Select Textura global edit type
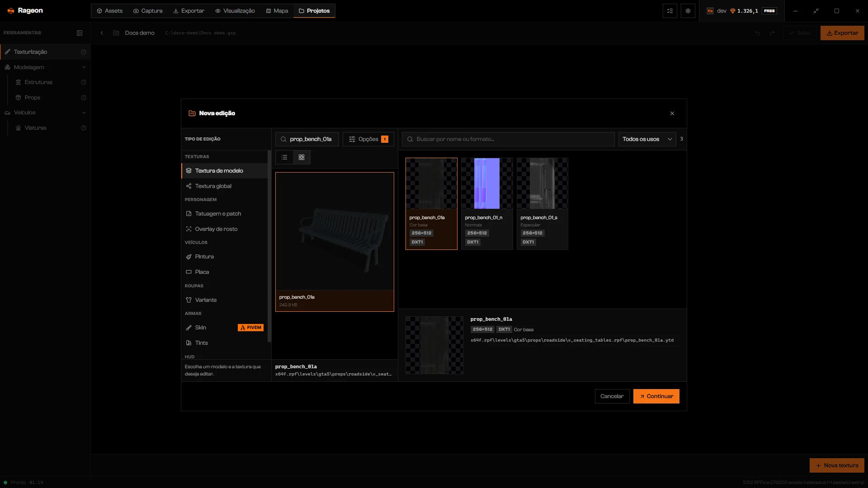Screen dimensions: 868x488 [224, 186]
